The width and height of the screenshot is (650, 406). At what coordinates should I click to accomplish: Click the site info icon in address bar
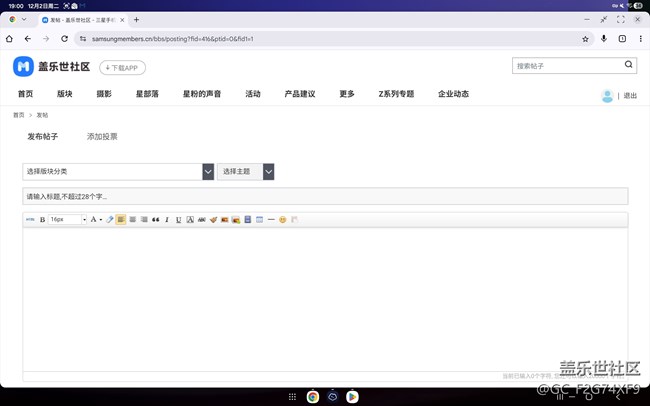[83, 39]
